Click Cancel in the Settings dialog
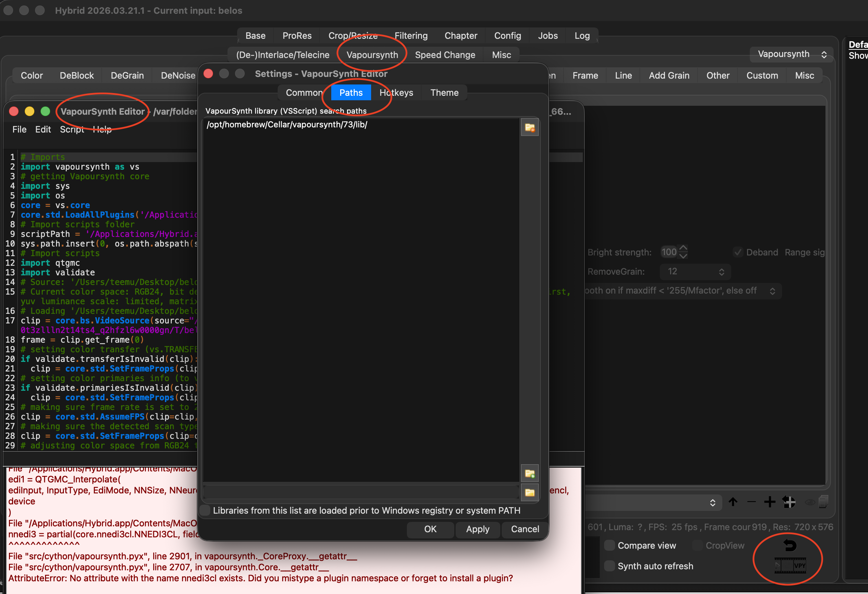 pos(525,529)
